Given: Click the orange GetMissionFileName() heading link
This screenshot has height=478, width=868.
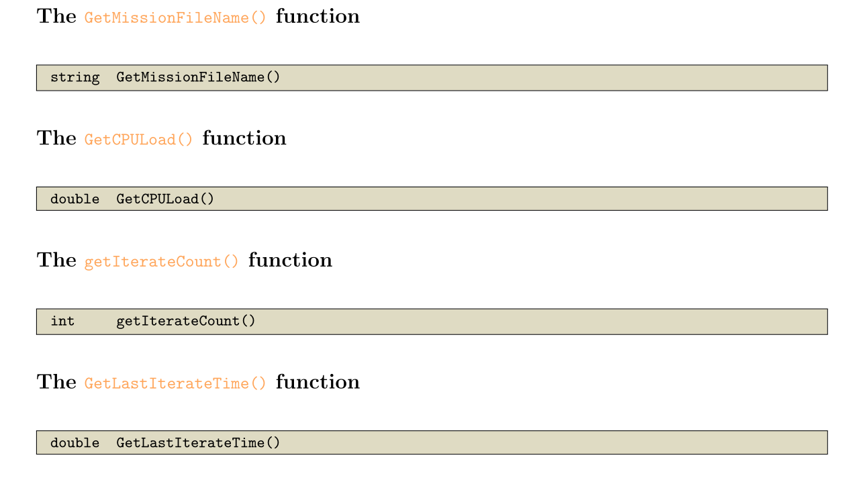Looking at the screenshot, I should [175, 17].
